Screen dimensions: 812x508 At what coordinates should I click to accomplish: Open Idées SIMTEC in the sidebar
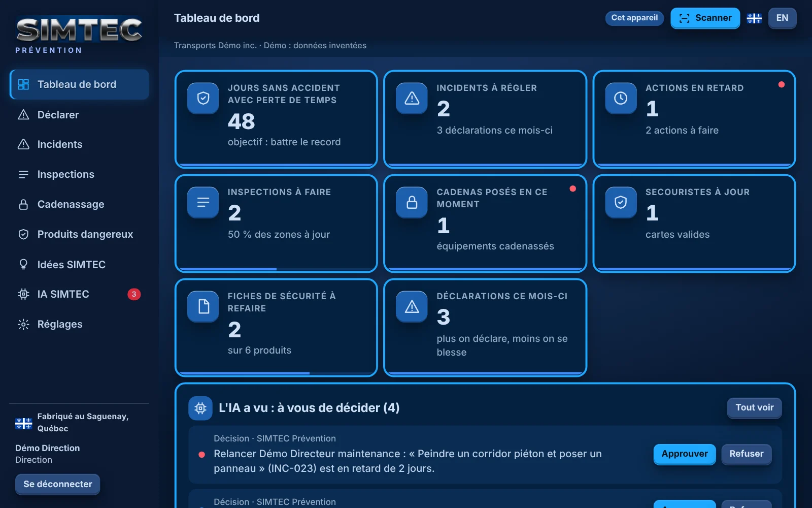click(x=79, y=264)
